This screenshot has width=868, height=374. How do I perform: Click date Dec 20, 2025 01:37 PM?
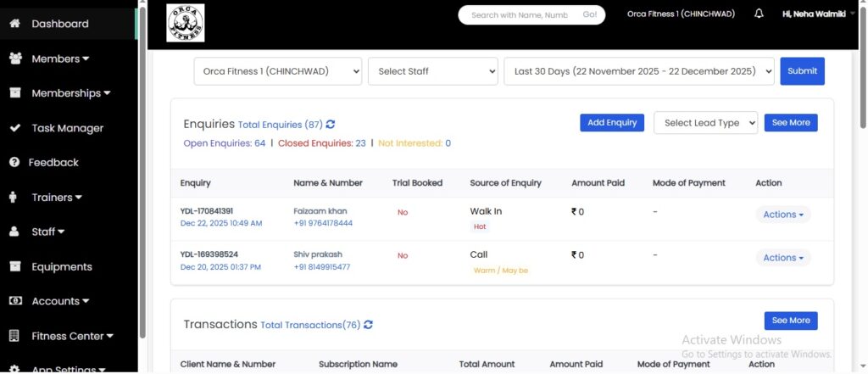[x=220, y=267]
